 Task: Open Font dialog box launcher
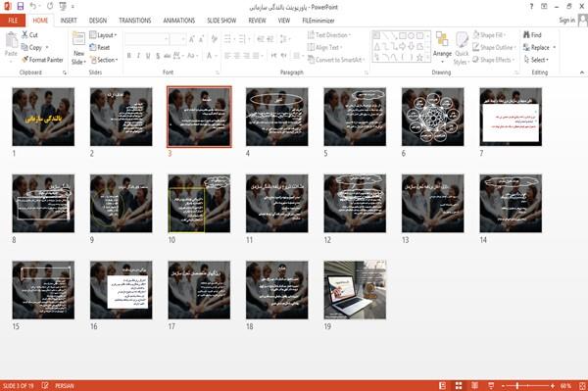[x=218, y=73]
